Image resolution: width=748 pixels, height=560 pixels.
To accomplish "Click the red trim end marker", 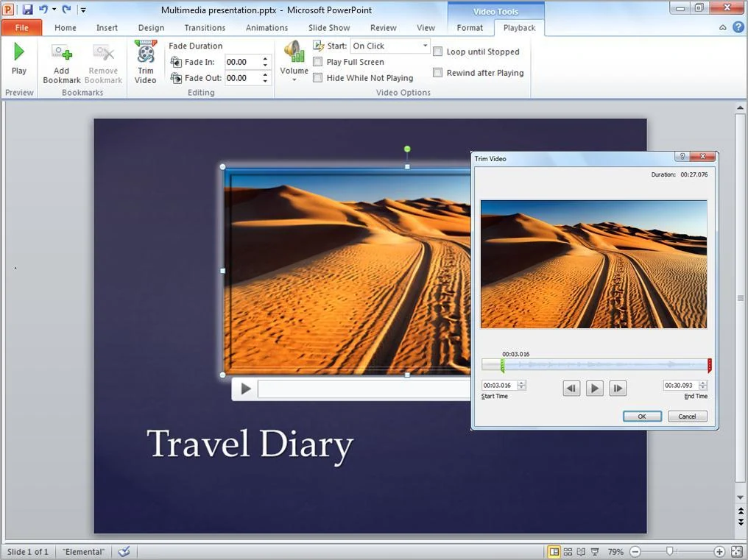I will (x=710, y=366).
